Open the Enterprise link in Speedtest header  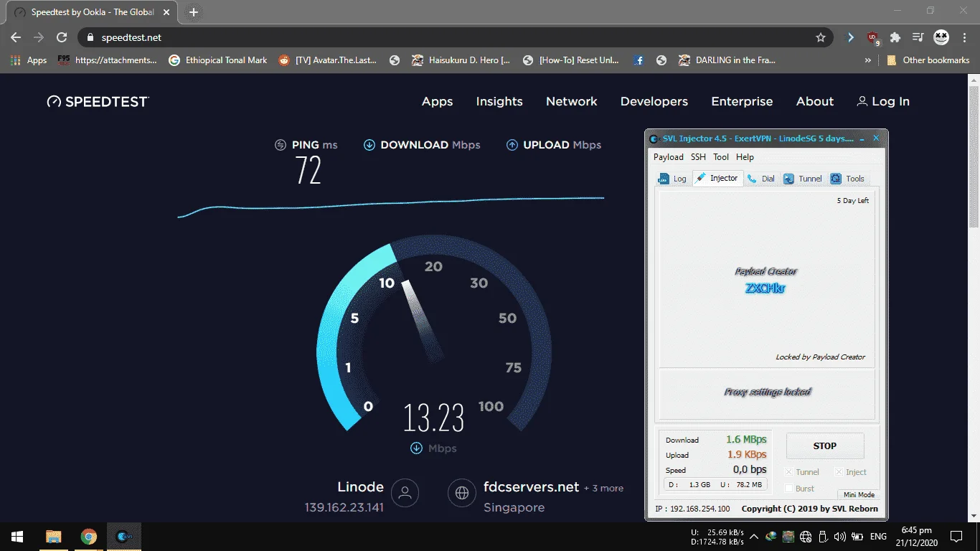click(x=742, y=102)
